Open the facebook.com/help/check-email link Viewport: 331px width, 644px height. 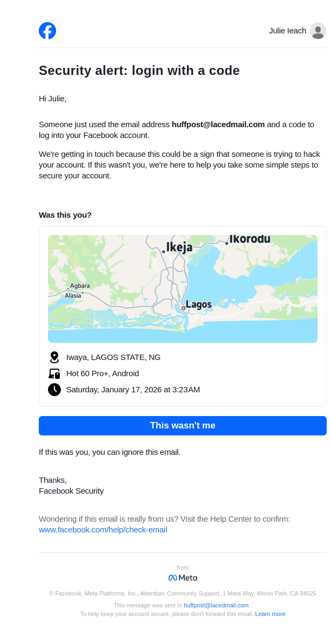(x=103, y=530)
